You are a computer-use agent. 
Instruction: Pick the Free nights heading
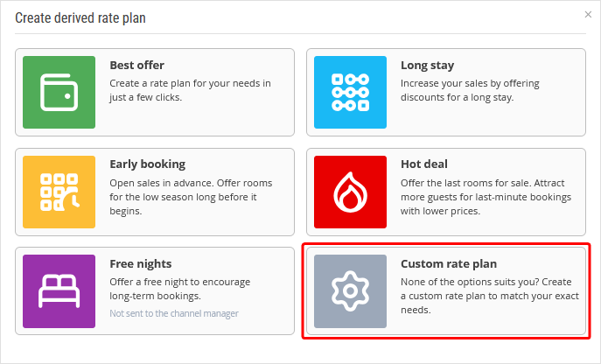140,263
